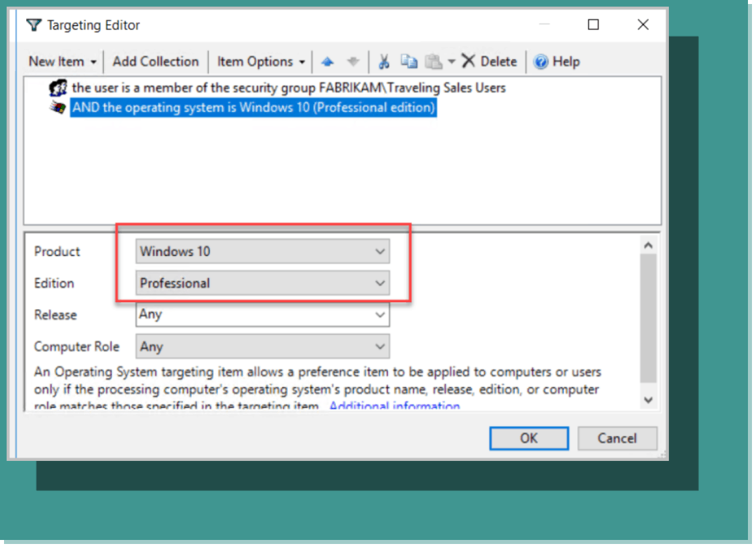Screen dimensions: 756x548
Task: Open the Release dropdown set to Any
Action: pos(262,315)
